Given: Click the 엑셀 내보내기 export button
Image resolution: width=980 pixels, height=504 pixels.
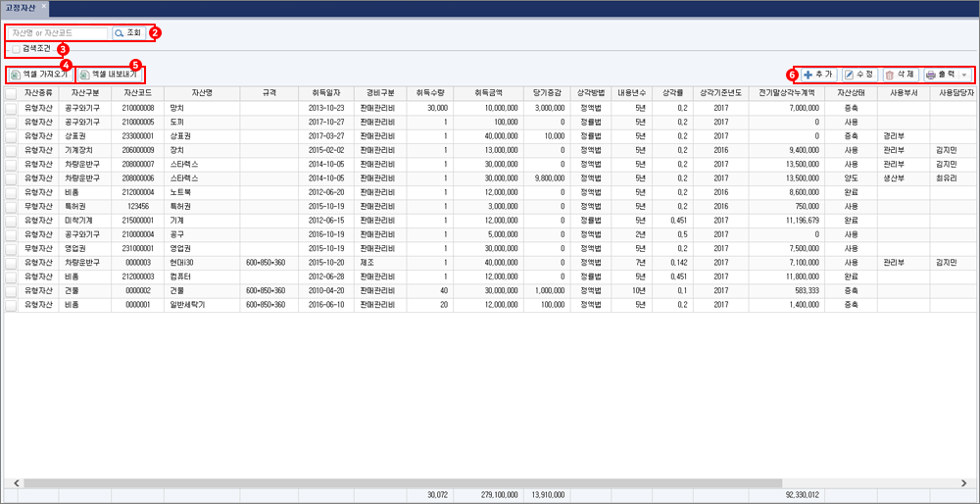Looking at the screenshot, I should [110, 75].
